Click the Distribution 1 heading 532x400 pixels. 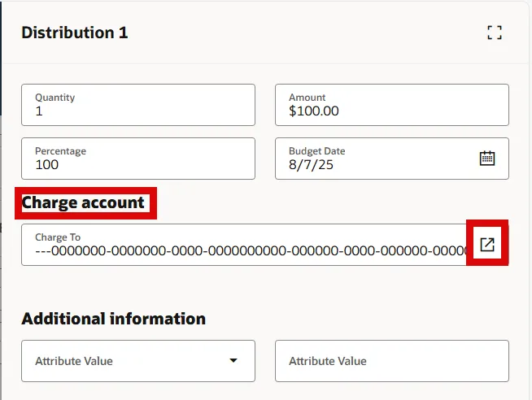[75, 33]
